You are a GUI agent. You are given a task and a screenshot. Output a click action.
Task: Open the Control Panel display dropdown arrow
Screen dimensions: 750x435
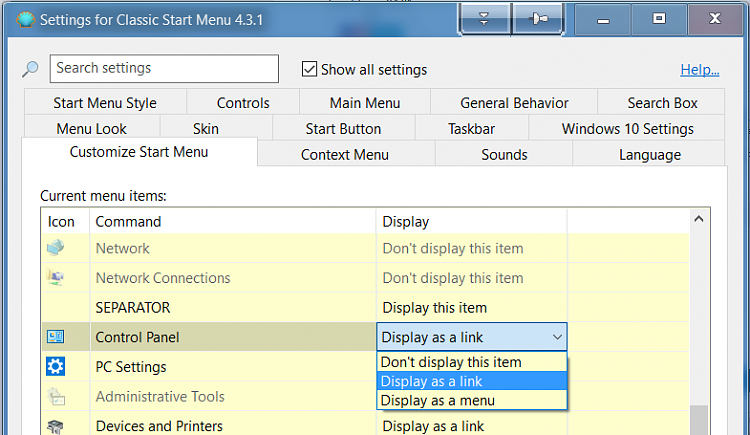pos(557,337)
